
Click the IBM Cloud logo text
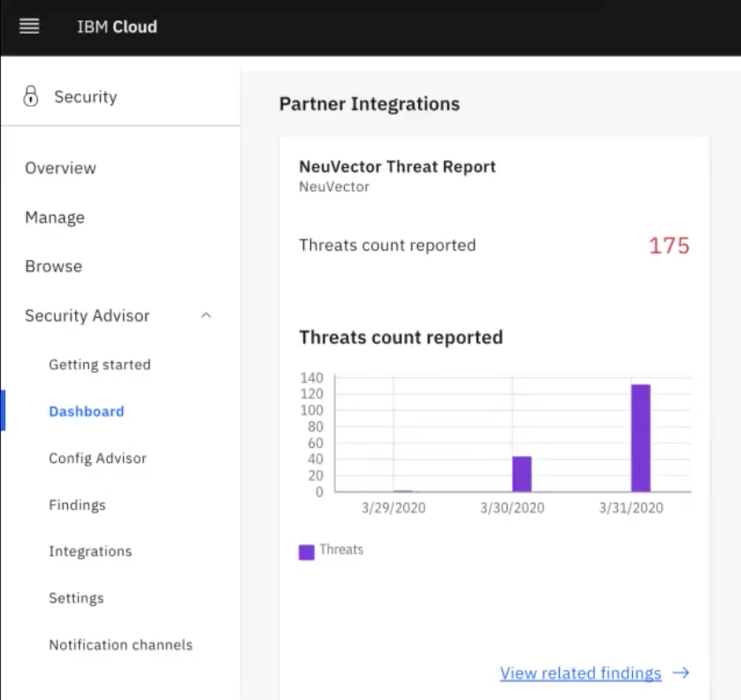[117, 27]
